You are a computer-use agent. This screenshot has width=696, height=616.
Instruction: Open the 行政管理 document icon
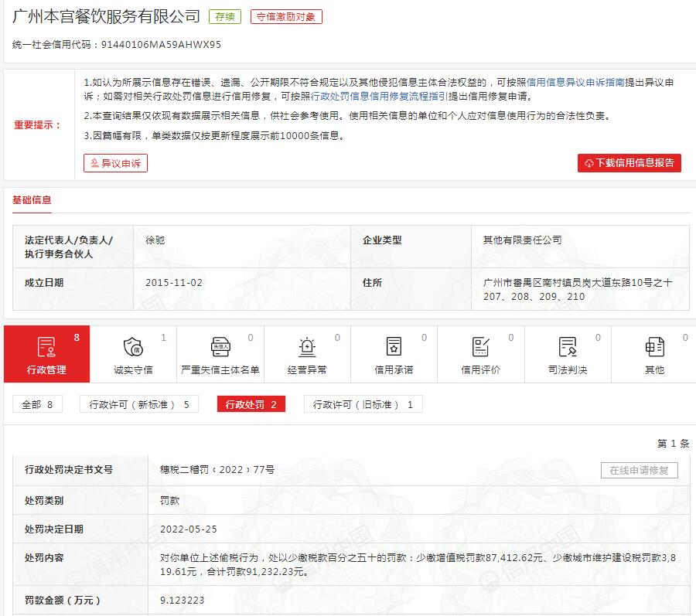46,347
